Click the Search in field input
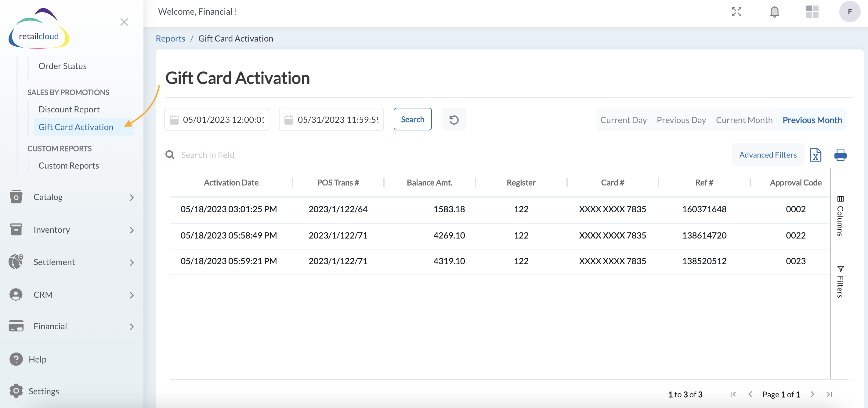The width and height of the screenshot is (868, 408). tap(208, 155)
